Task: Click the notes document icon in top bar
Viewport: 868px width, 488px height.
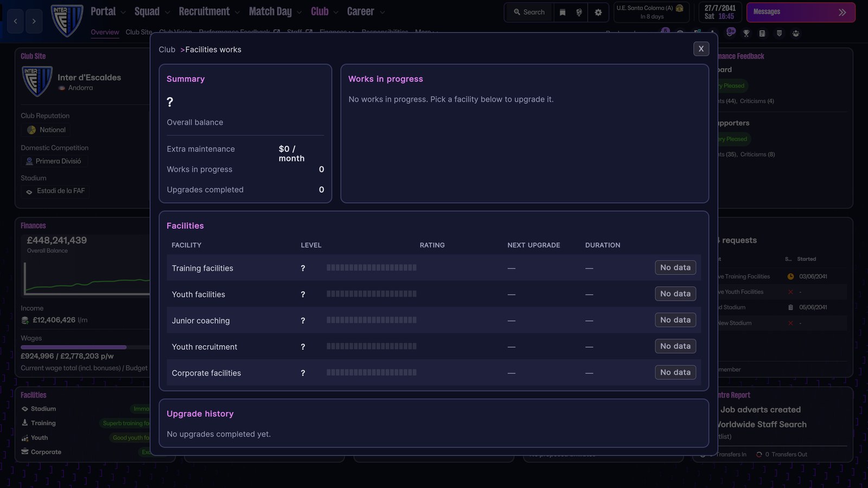Action: [x=762, y=34]
